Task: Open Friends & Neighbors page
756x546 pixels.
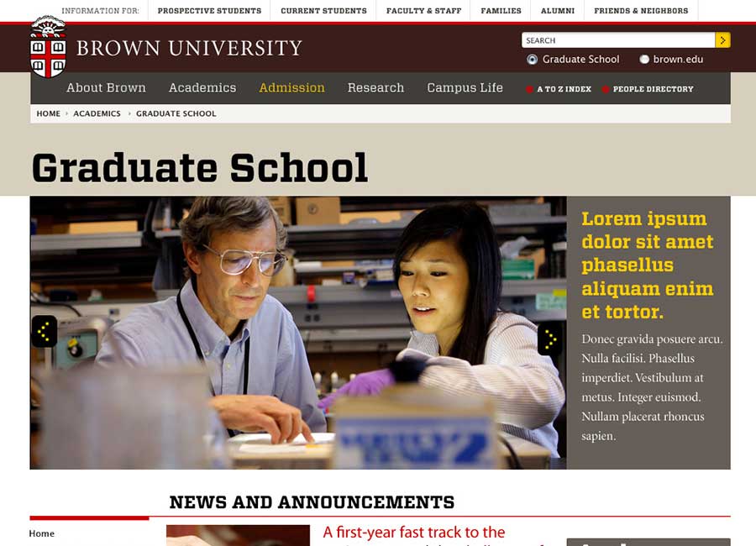Action: click(x=641, y=11)
